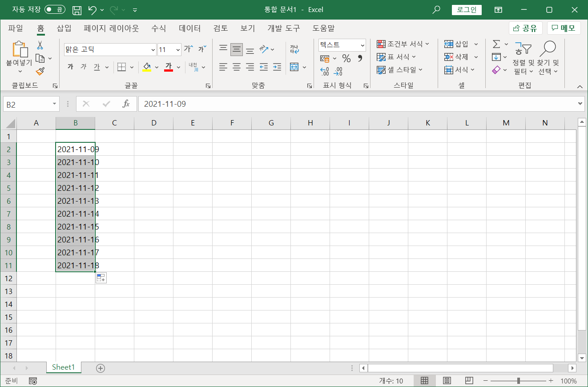
Task: Switch to Normal view in status bar
Action: tap(425, 381)
